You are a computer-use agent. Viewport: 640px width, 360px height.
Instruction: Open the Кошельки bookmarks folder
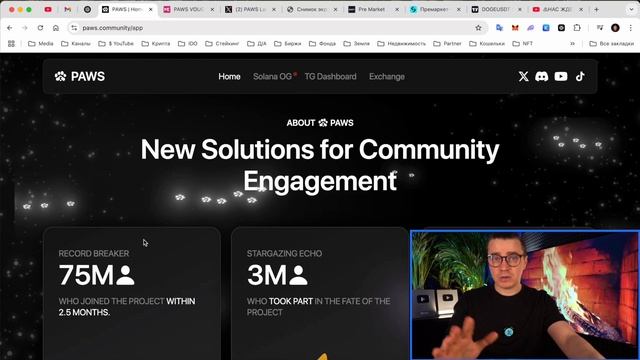(x=487, y=44)
